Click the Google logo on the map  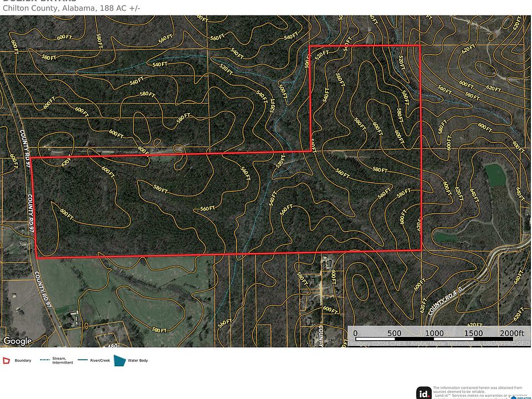pos(17,341)
